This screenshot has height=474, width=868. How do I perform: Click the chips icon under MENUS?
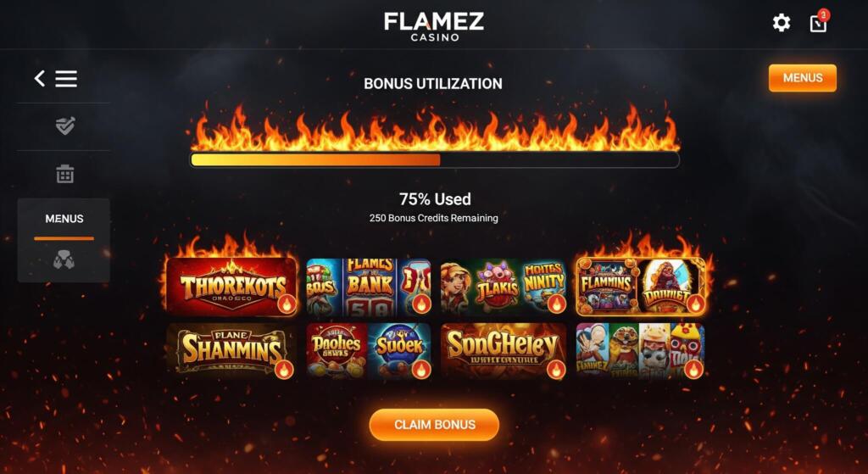point(64,259)
